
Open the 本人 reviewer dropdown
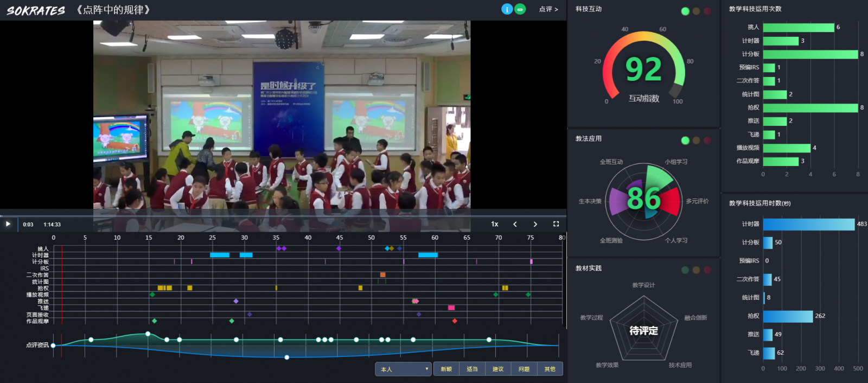pos(403,369)
